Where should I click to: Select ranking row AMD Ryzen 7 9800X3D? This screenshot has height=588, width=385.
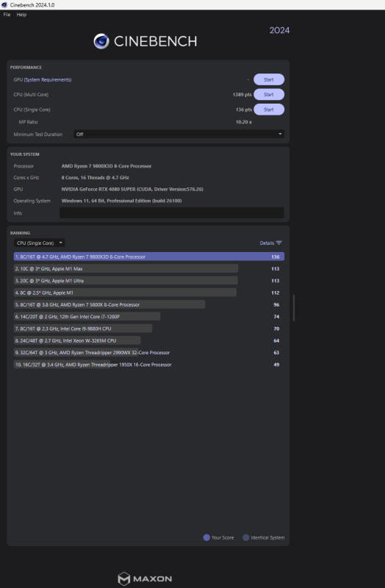click(x=149, y=257)
